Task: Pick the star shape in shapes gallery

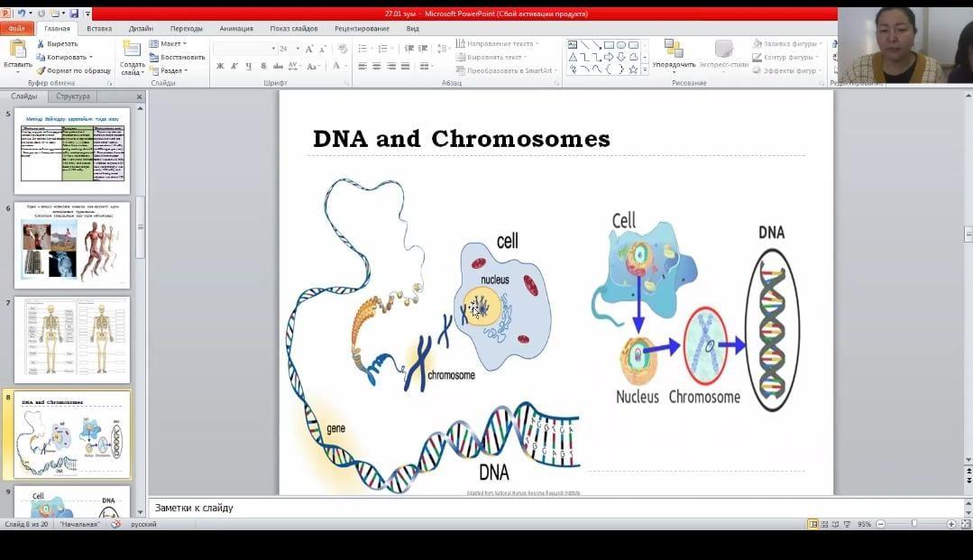Action: (633, 69)
